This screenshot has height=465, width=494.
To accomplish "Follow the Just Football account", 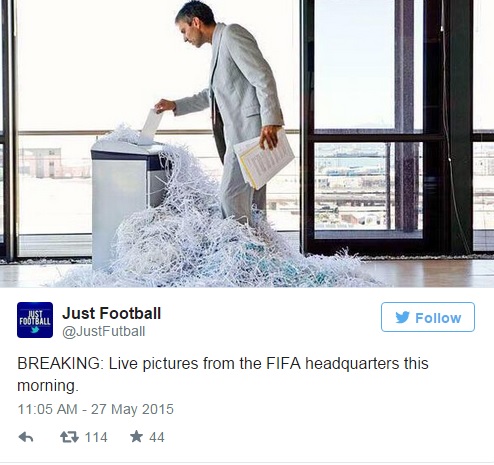I will [x=428, y=317].
